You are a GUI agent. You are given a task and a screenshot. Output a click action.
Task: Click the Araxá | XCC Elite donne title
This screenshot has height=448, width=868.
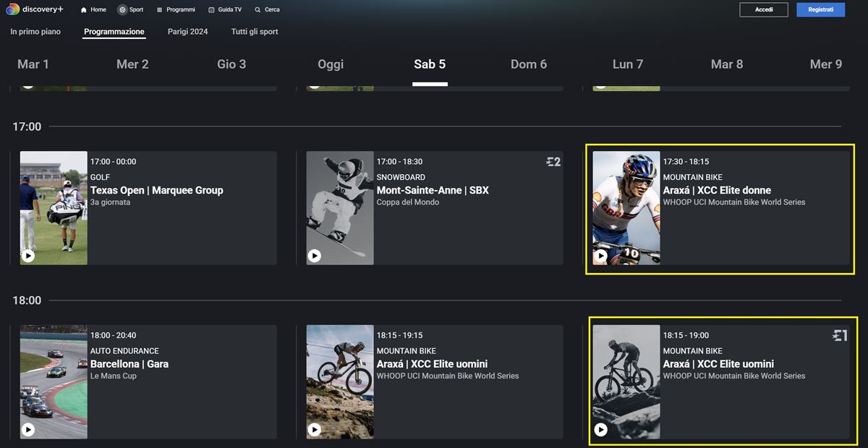click(717, 190)
